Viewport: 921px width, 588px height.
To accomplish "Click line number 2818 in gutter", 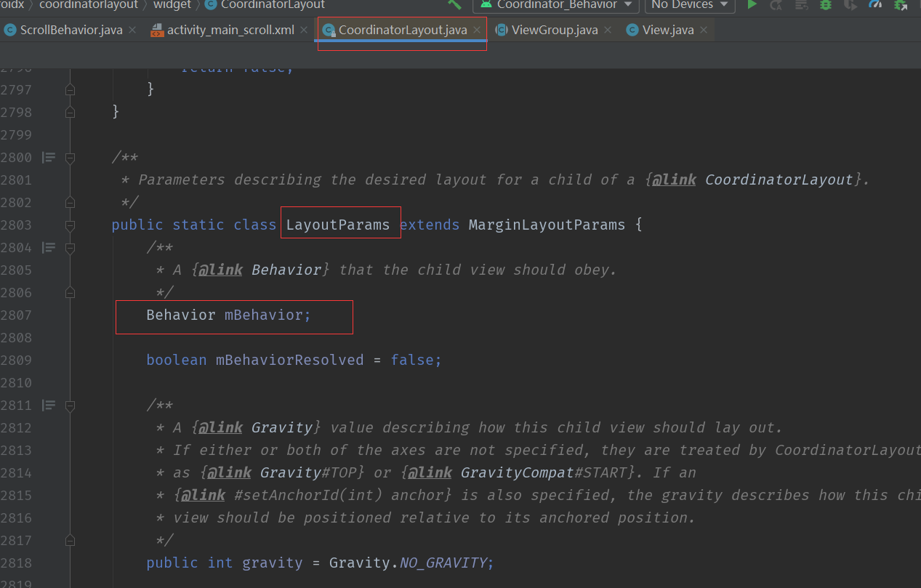I will point(16,563).
